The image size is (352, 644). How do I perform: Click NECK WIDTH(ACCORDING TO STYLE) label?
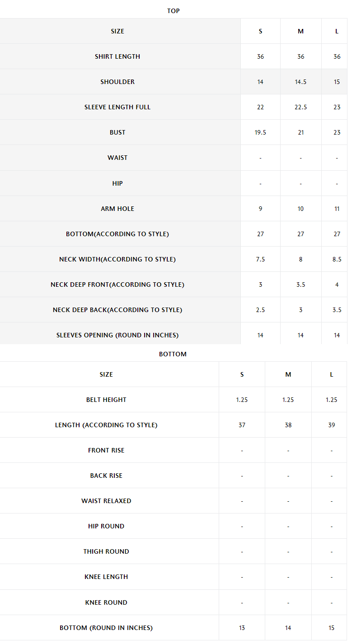pos(117,259)
